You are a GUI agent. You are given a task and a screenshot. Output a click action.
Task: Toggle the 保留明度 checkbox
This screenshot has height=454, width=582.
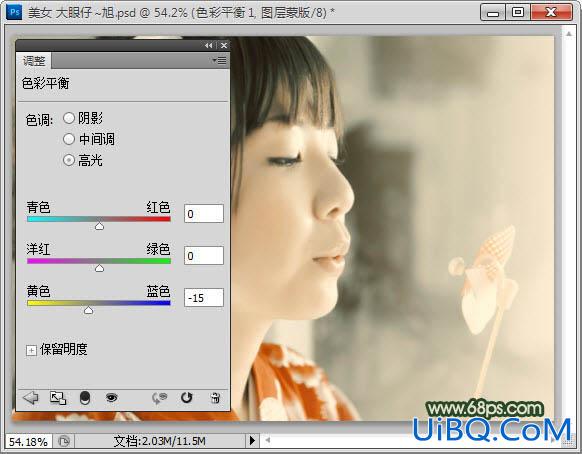[x=31, y=350]
